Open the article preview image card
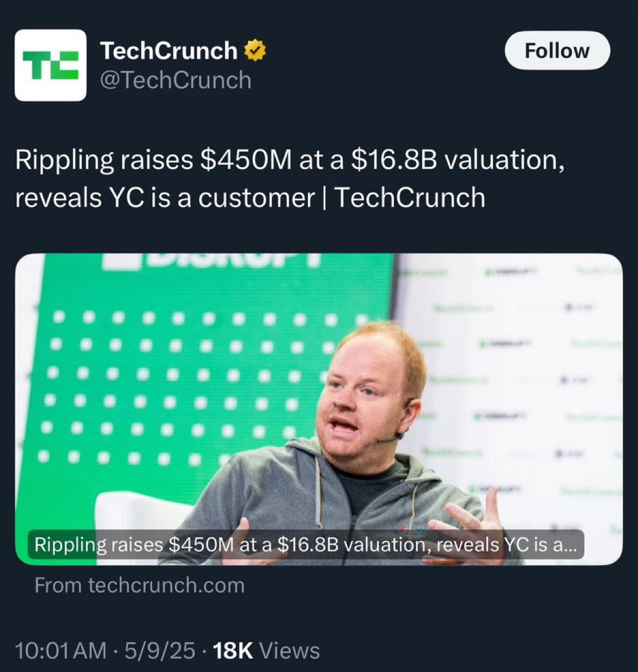638x672 pixels. point(319,409)
